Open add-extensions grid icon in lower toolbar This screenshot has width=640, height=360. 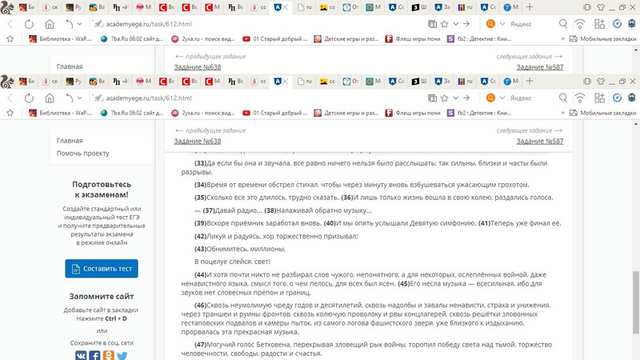tap(600, 98)
